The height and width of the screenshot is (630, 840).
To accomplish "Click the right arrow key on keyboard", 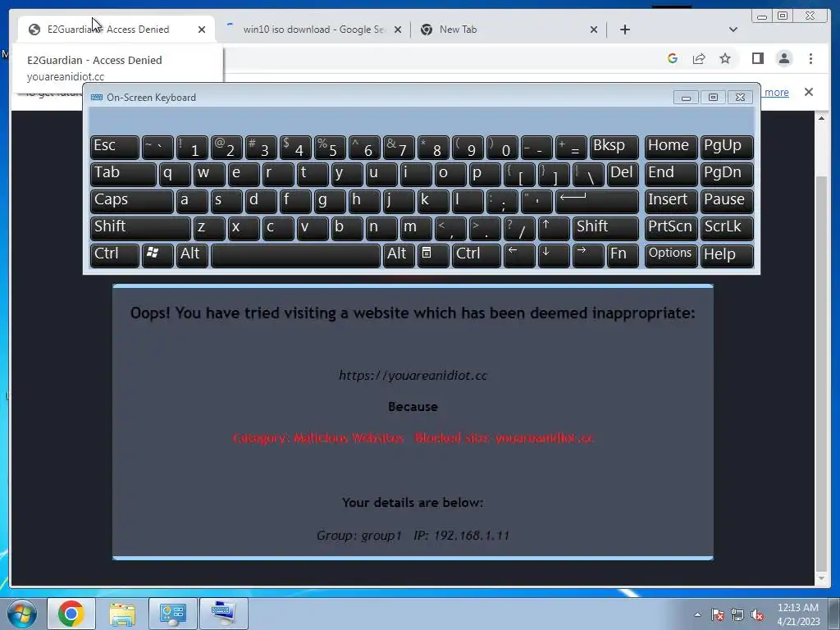I will point(587,254).
